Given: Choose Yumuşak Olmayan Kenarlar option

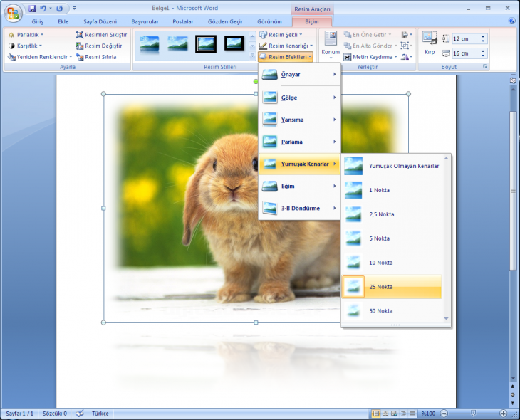Looking at the screenshot, I should (392, 166).
